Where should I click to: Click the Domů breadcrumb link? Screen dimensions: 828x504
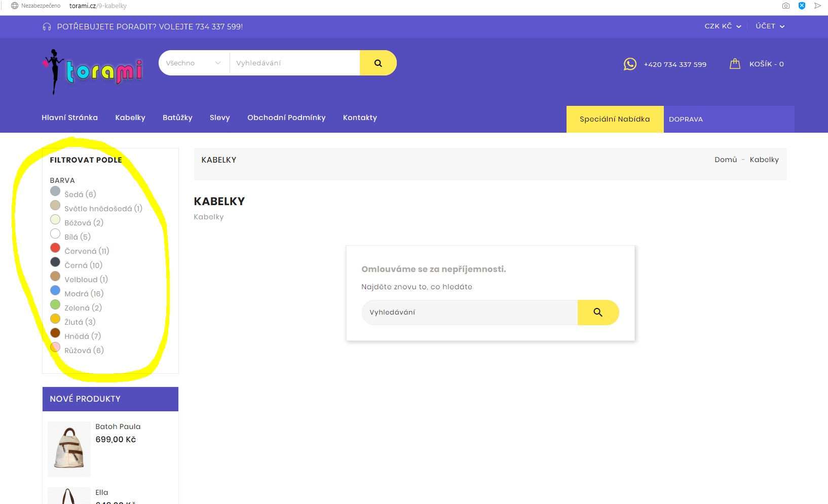726,160
